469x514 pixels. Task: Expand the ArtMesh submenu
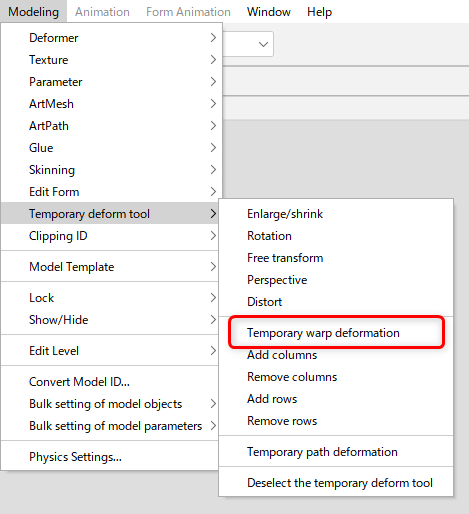tap(111, 104)
